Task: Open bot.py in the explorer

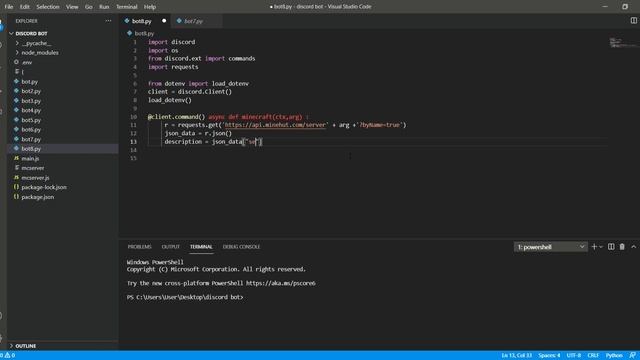Action: coord(29,82)
